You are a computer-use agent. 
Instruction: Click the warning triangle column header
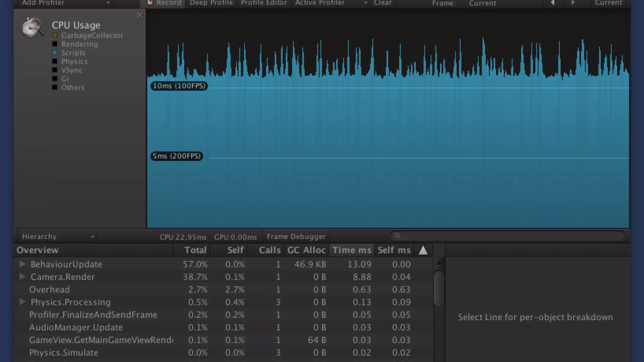(x=423, y=250)
